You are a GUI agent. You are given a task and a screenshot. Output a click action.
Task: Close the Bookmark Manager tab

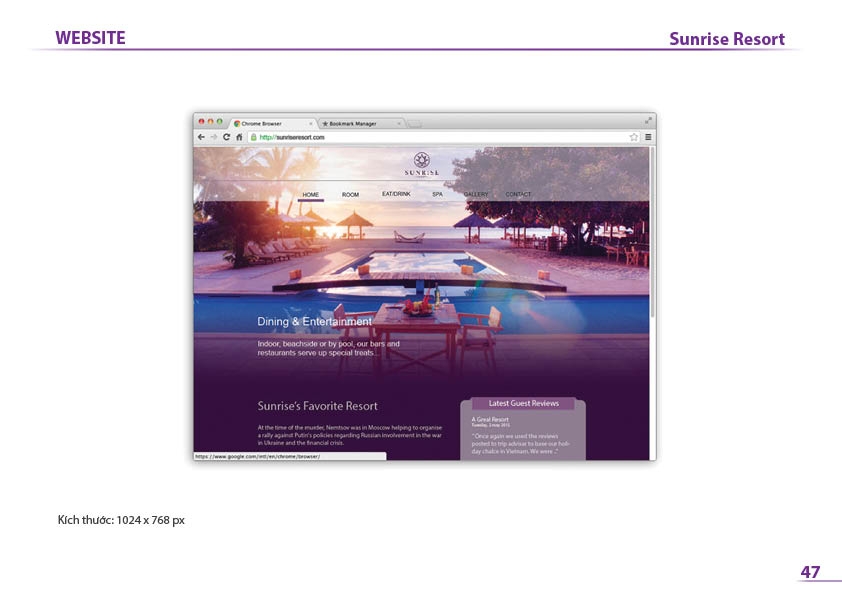(x=398, y=124)
